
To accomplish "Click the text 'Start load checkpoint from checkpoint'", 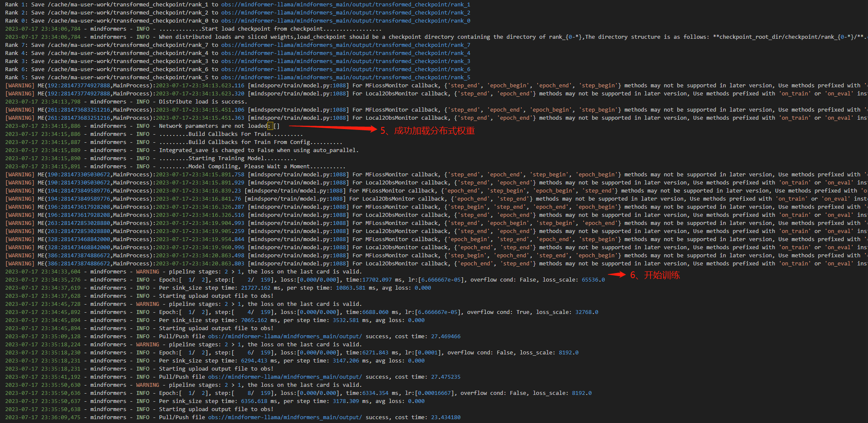I will point(262,29).
